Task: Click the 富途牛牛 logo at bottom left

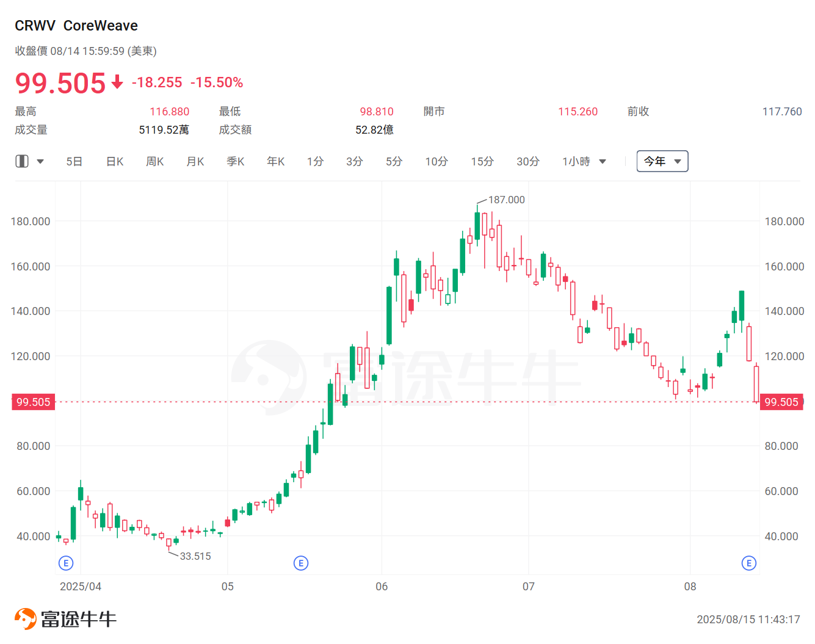Action: [x=64, y=618]
